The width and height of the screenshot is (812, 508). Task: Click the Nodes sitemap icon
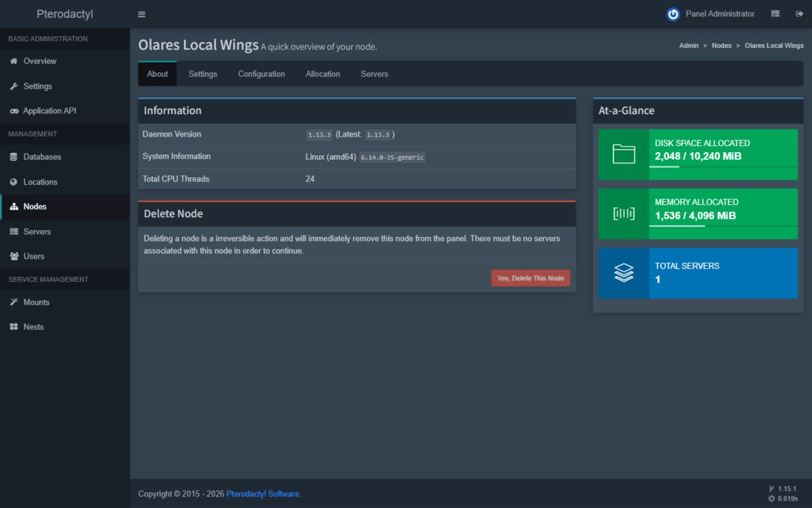[x=14, y=207]
